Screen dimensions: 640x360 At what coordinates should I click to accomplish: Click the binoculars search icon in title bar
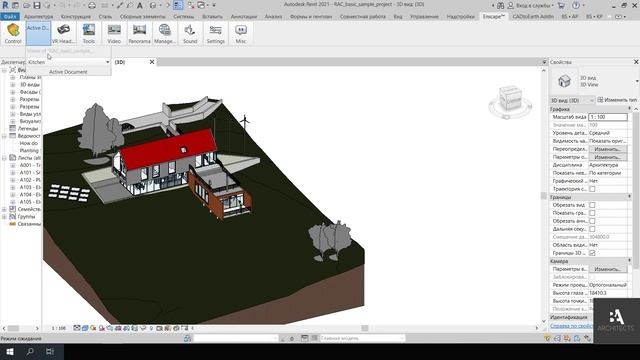pos(500,5)
